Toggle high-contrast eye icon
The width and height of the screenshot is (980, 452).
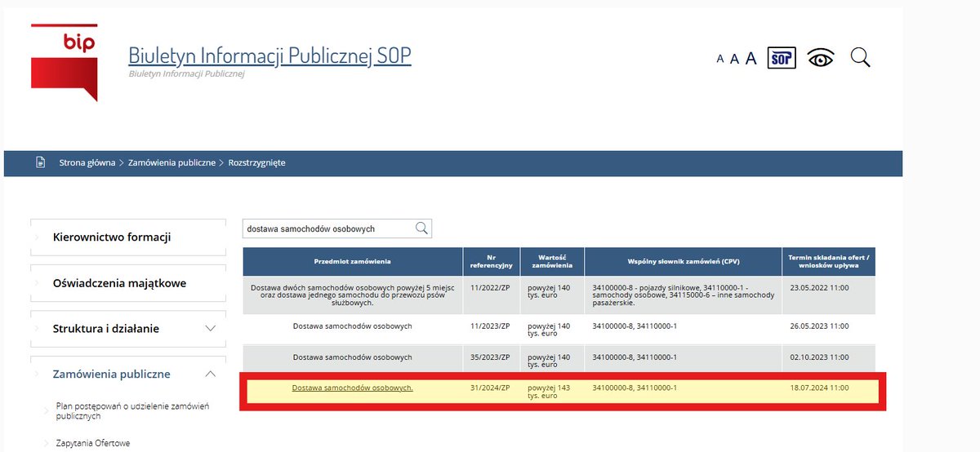(x=821, y=58)
